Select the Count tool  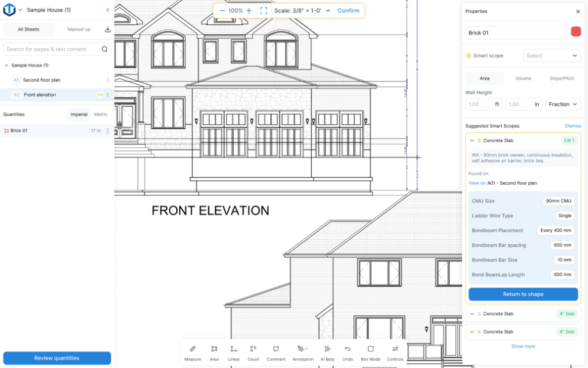253,351
